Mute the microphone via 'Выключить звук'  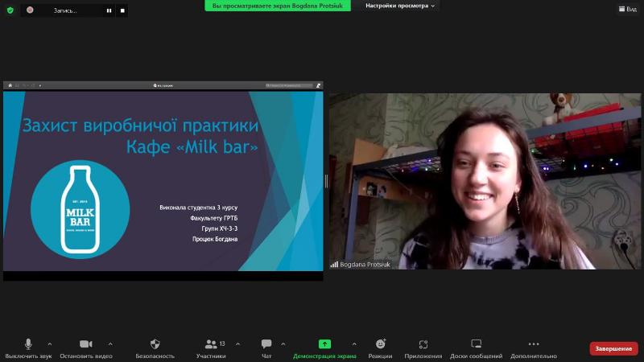[x=28, y=348]
